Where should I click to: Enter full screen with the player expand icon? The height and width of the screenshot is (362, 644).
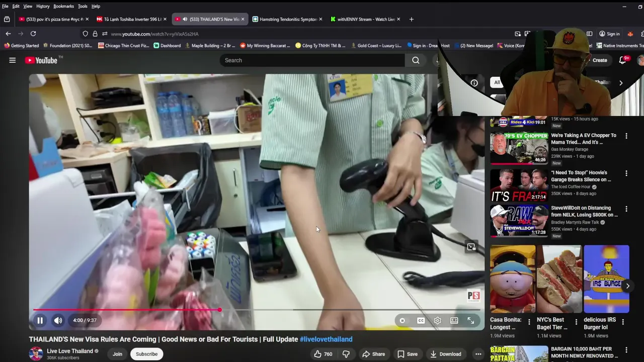471,320
